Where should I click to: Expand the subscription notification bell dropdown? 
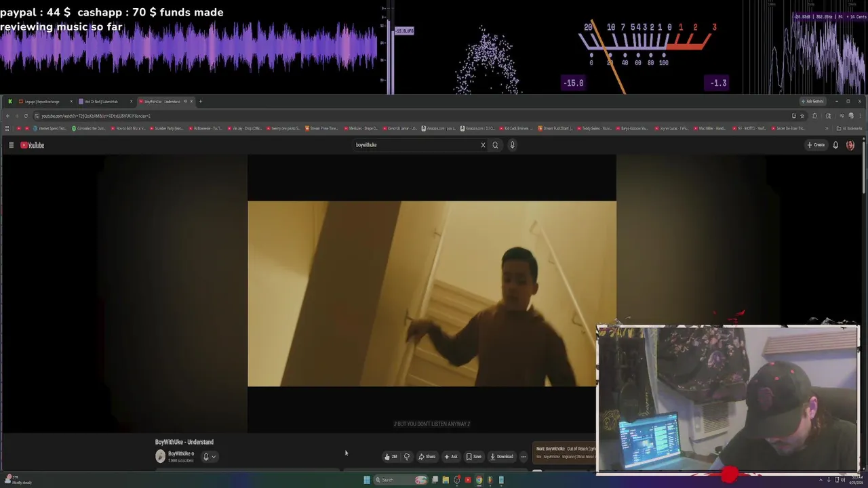[x=210, y=456]
